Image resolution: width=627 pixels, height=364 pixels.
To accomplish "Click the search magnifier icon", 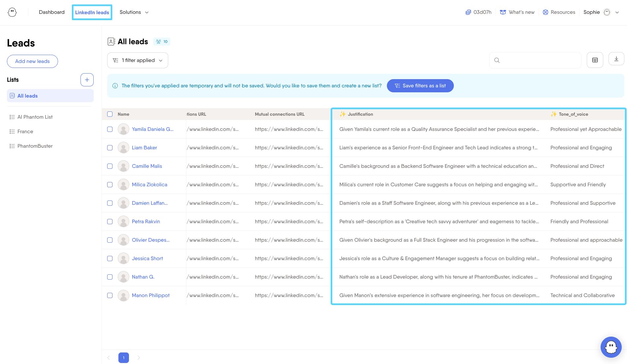I will coord(497,60).
